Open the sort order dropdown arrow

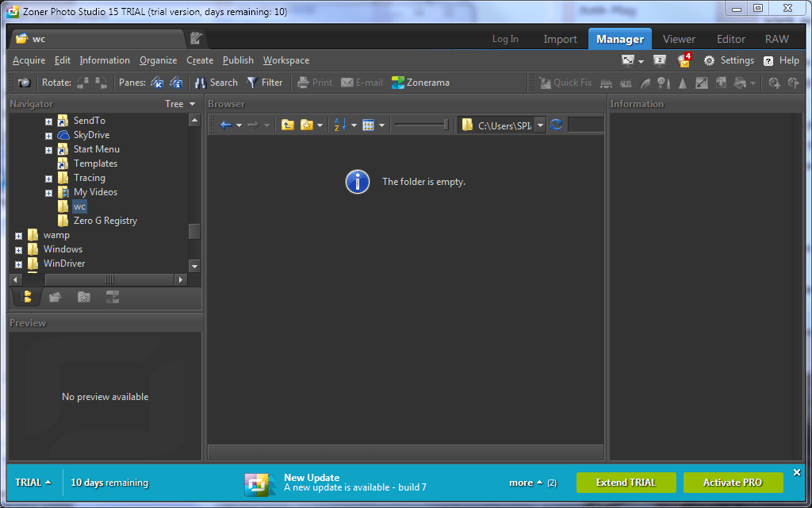point(354,125)
